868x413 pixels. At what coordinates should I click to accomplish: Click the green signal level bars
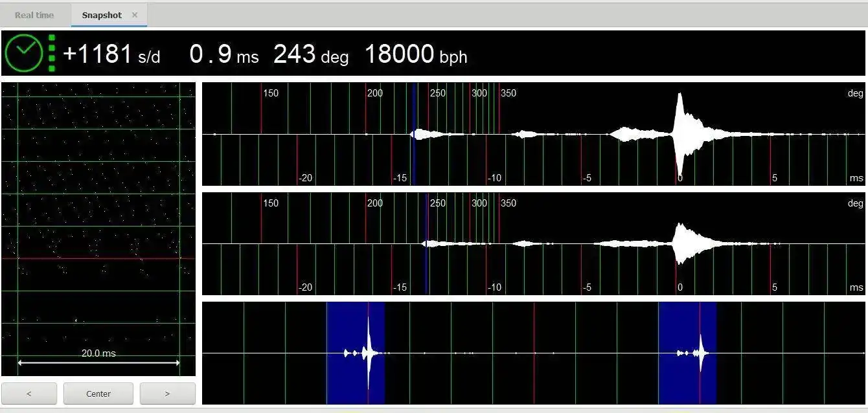pos(52,53)
